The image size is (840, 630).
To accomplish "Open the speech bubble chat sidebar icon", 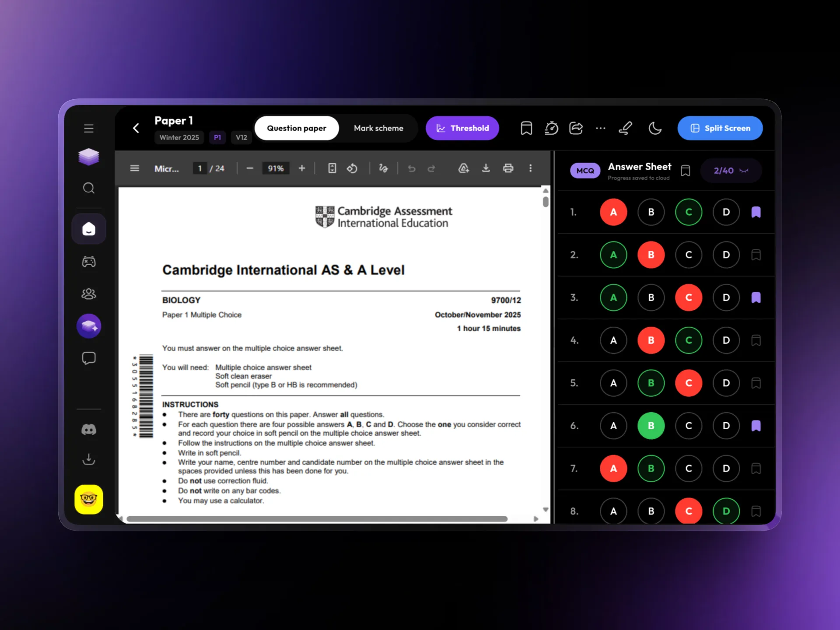I will [x=89, y=358].
